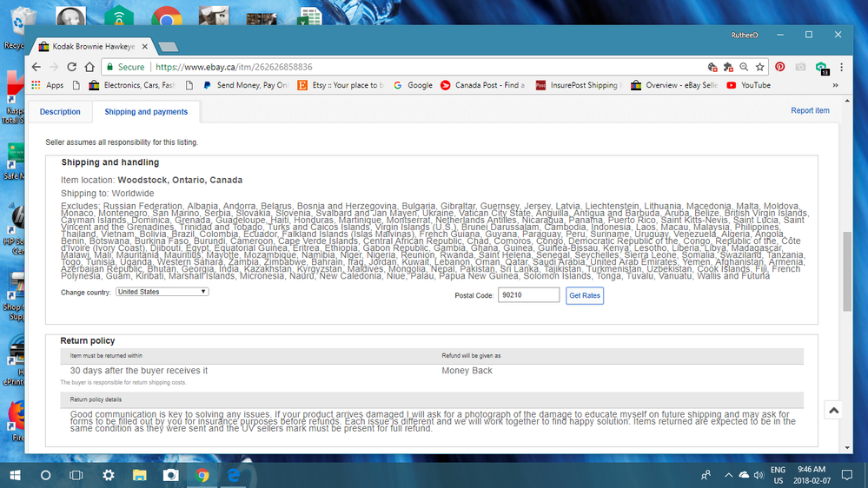Click the camera extension icon in toolbar
The image size is (868, 488).
pos(800,67)
